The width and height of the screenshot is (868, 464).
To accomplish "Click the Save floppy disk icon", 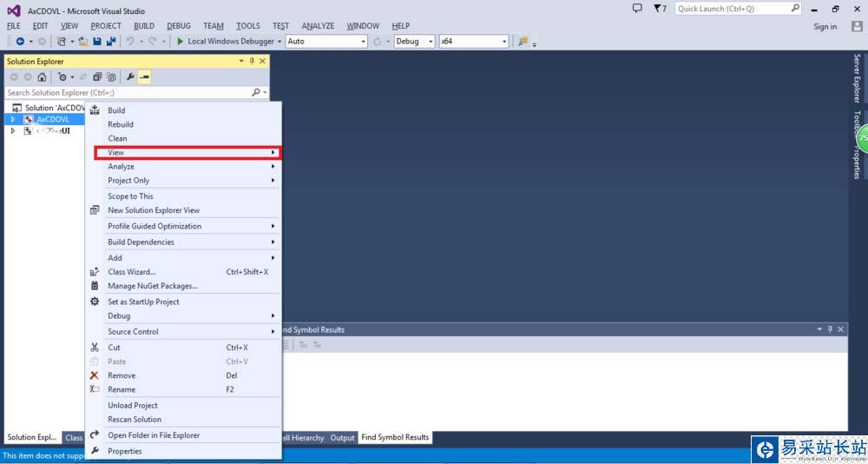I will (x=97, y=41).
